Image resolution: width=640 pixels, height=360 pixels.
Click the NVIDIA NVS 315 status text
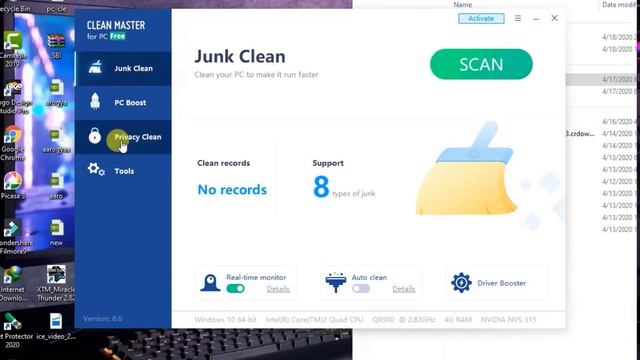pos(508,320)
